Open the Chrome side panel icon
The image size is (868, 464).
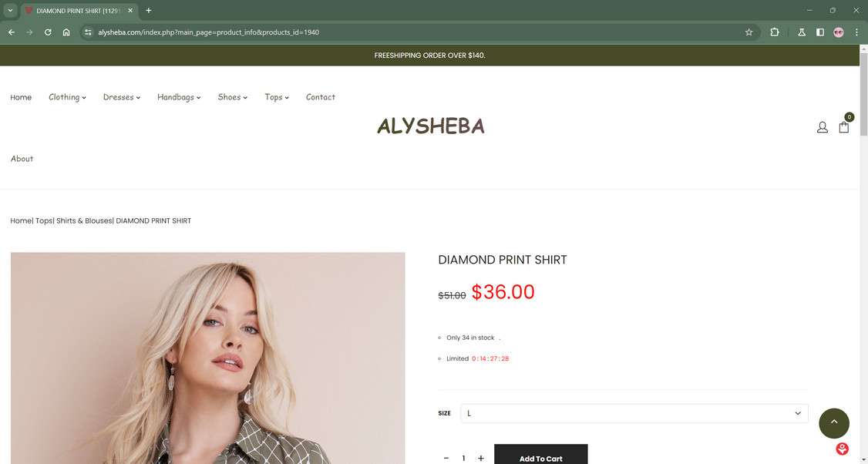(820, 32)
